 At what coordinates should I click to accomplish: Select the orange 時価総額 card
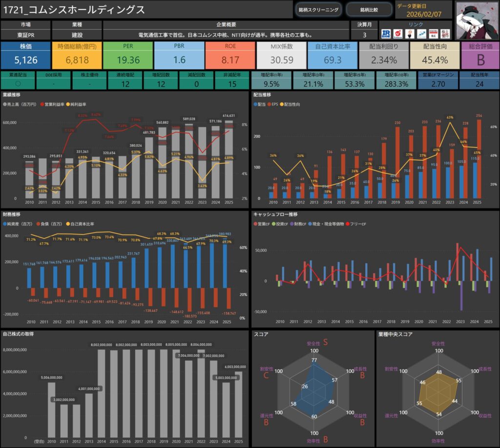(76, 55)
